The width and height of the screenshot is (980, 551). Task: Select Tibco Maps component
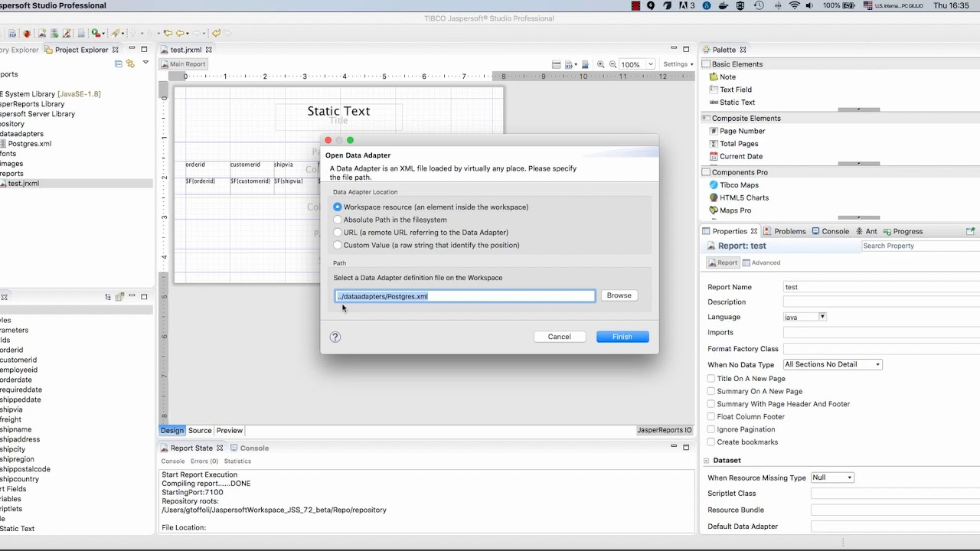[733, 185]
